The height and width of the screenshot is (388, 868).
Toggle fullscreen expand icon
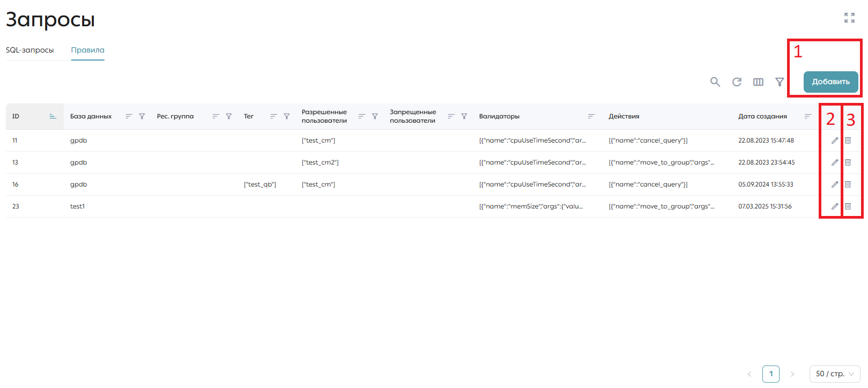[849, 18]
